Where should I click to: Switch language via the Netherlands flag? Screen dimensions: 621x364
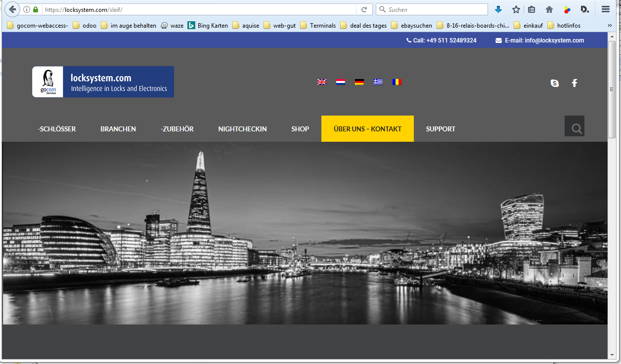(341, 82)
